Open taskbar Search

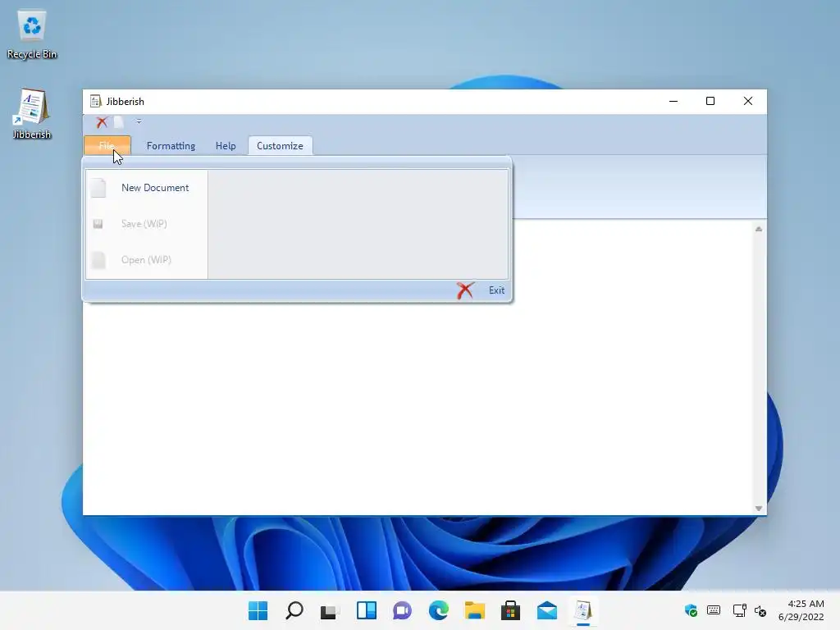coord(294,610)
